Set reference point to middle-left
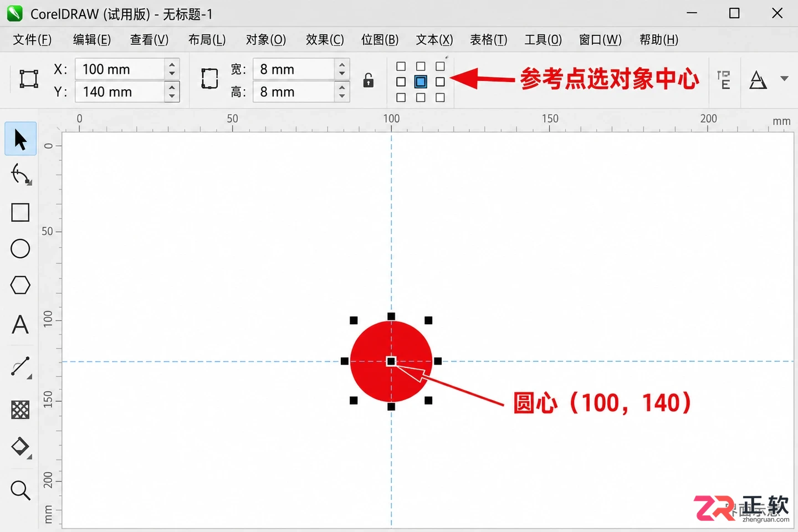The image size is (798, 532). pos(401,82)
